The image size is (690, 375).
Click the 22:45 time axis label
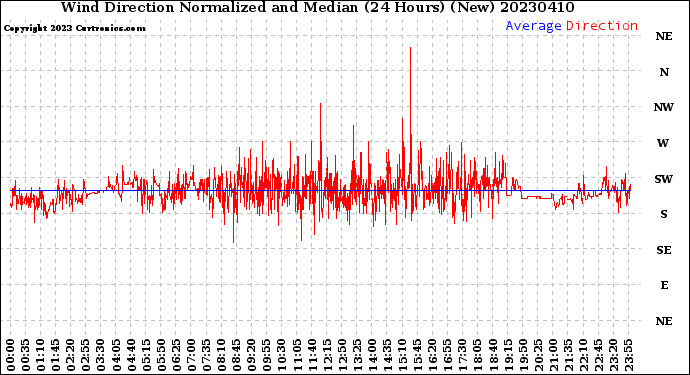coord(598,355)
